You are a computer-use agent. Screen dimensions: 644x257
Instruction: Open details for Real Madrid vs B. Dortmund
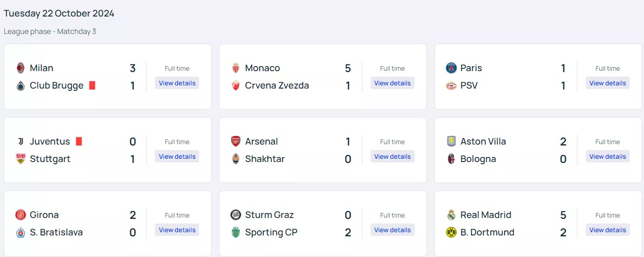(607, 230)
